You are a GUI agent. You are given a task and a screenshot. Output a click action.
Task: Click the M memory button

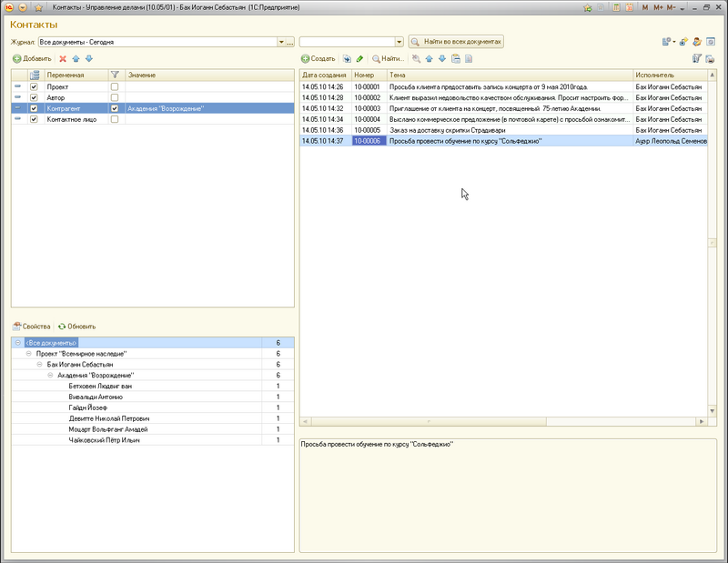tap(645, 7)
